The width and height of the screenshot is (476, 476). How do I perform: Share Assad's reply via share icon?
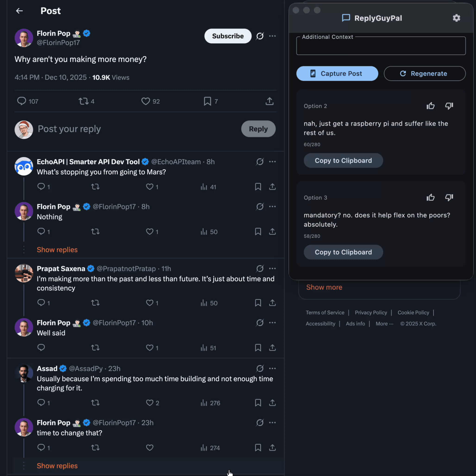(272, 403)
